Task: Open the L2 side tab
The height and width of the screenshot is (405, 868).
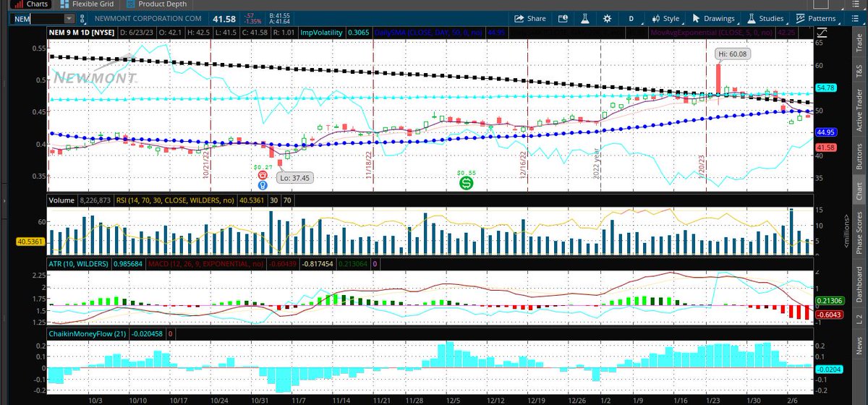Action: (x=859, y=317)
